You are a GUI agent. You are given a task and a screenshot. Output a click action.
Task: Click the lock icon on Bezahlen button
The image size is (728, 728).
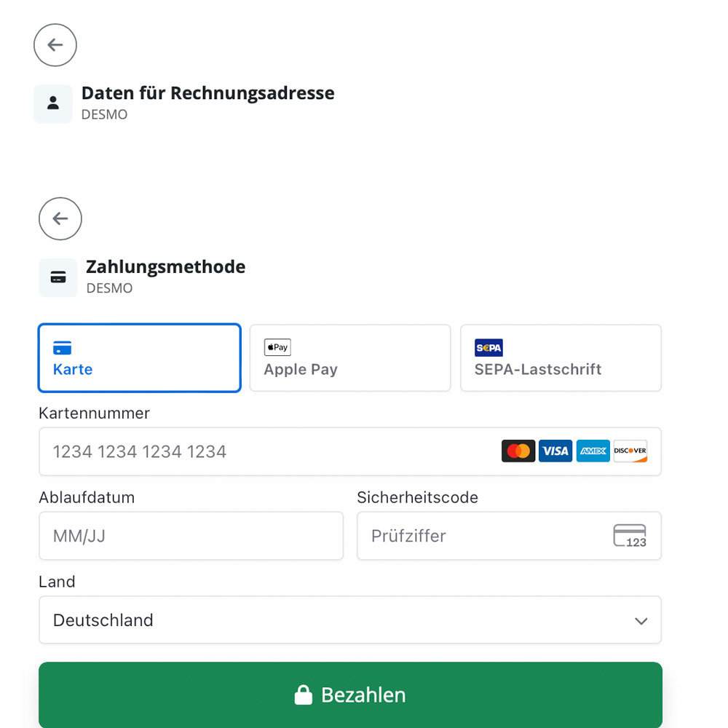pos(303,695)
